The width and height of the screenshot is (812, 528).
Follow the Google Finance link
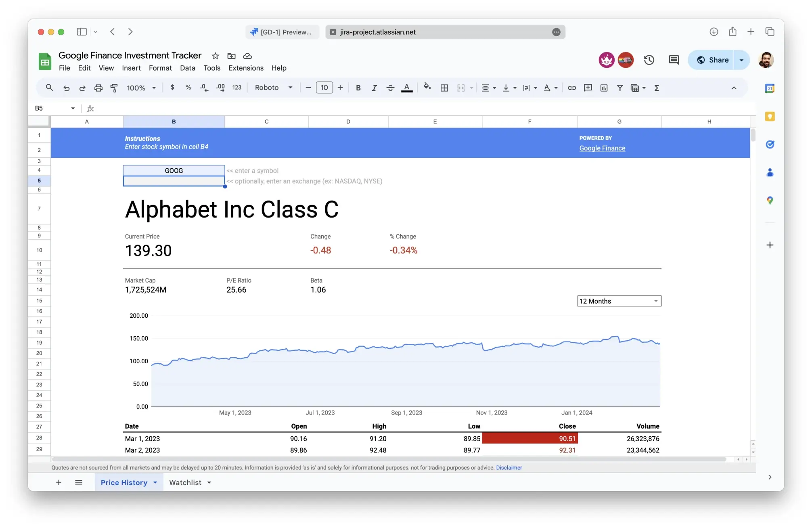[602, 148]
